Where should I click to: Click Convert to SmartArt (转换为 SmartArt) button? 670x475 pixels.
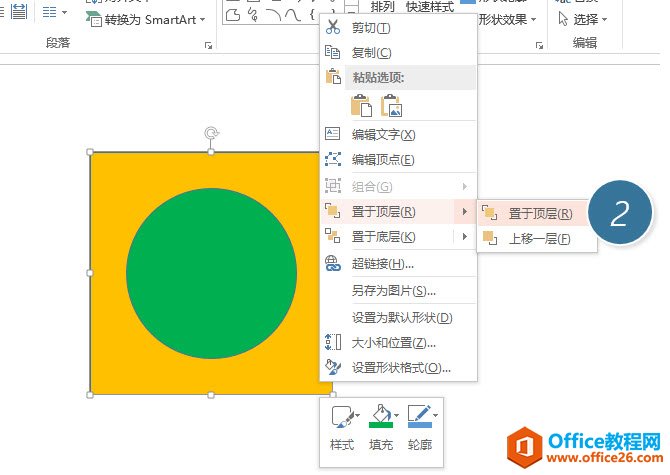tap(146, 20)
